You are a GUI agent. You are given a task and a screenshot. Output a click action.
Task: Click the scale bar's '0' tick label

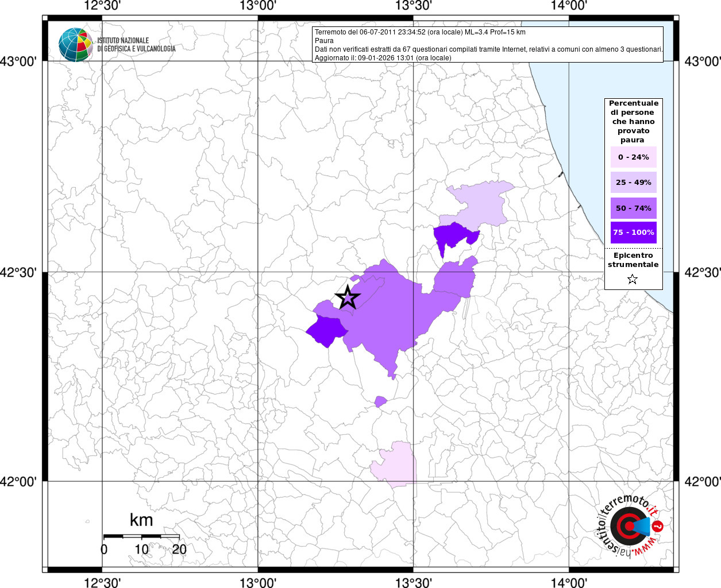104,549
